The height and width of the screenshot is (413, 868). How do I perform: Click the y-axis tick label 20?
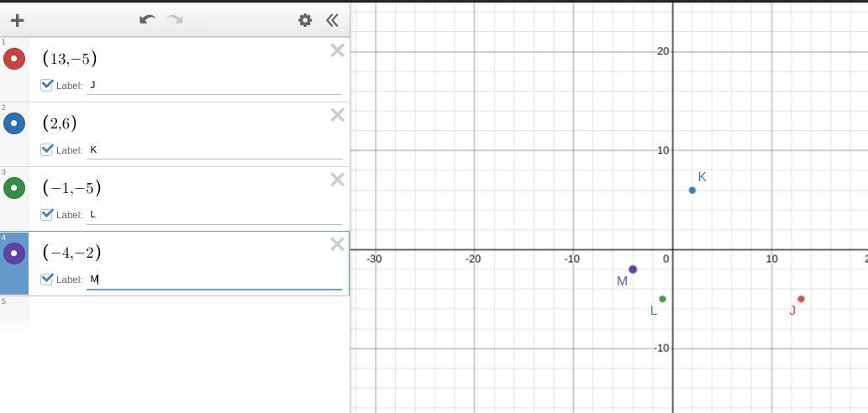[x=663, y=51]
